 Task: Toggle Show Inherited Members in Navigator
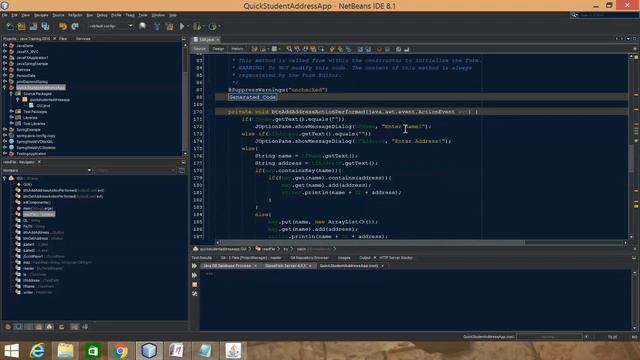(8, 327)
